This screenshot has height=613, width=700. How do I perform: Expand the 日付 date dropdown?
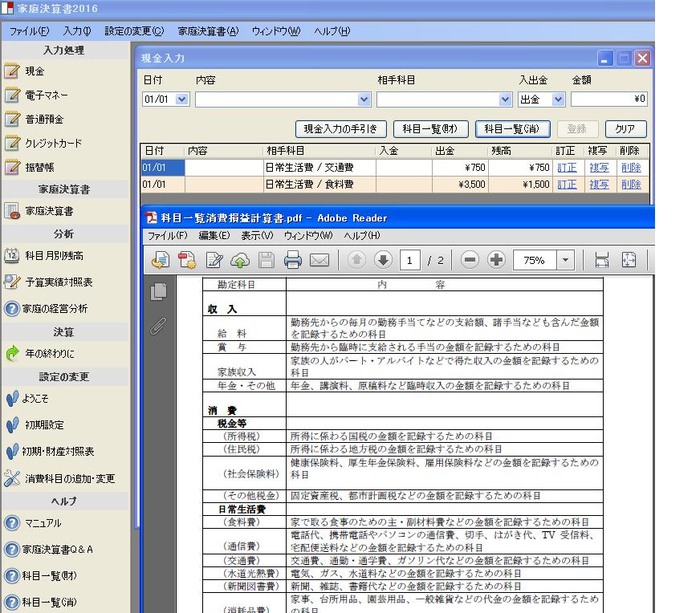coord(181,99)
